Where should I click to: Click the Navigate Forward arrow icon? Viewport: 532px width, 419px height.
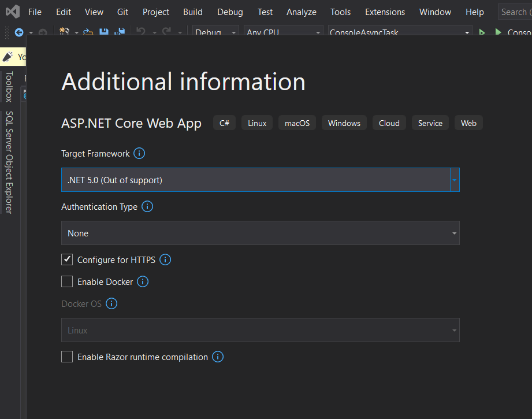43,32
